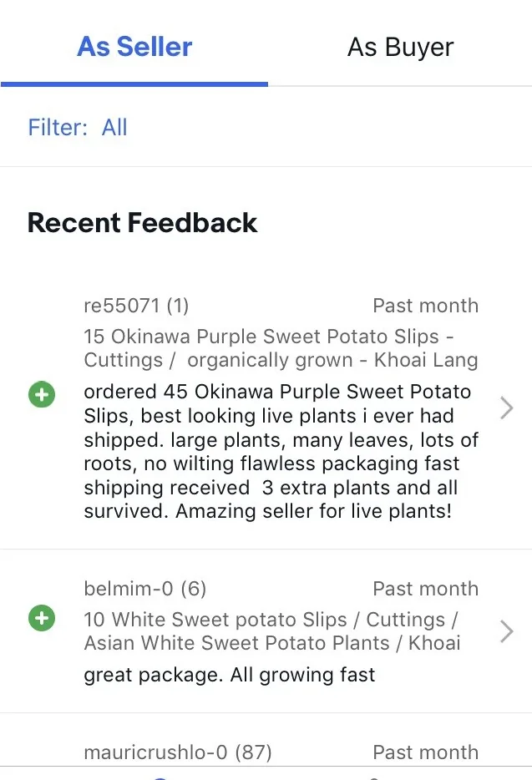Switch to the As Buyer tab

click(x=399, y=47)
